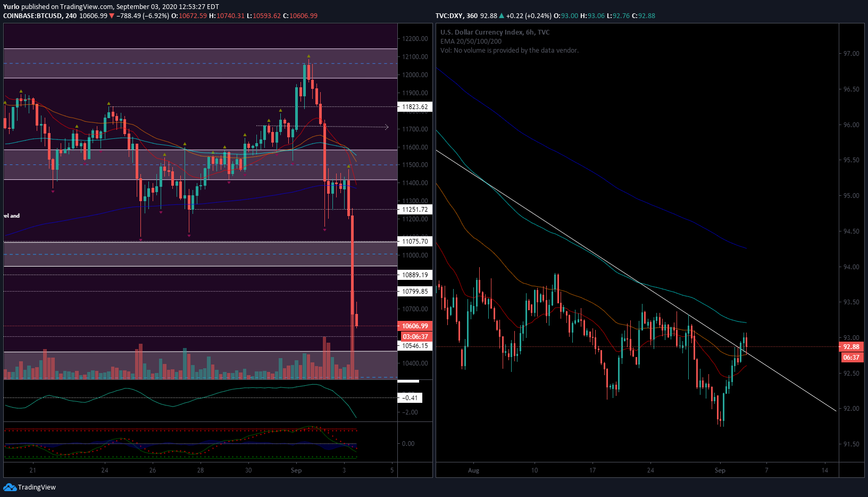The image size is (868, 497).
Task: Click the DXY high value H:93.06
Action: (592, 15)
